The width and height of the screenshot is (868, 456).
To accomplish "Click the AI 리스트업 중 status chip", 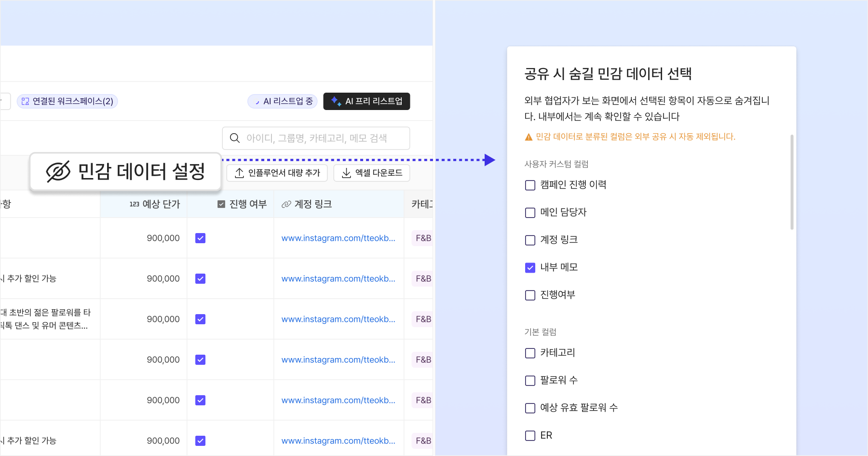I will pyautogui.click(x=283, y=101).
